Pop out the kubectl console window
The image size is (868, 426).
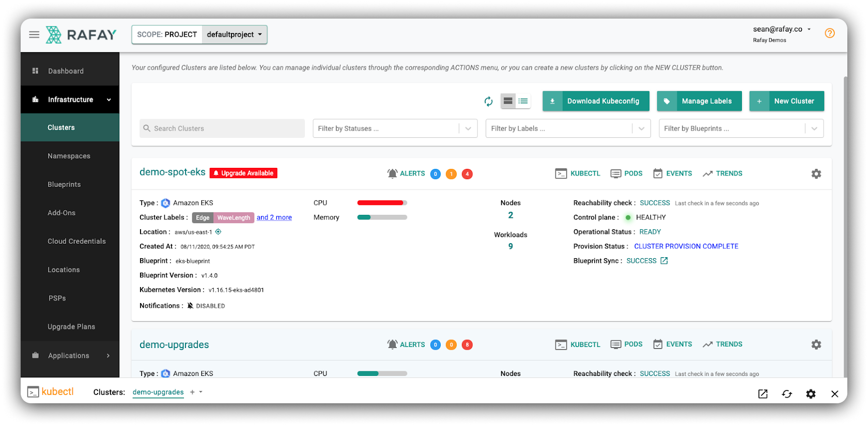pyautogui.click(x=763, y=394)
